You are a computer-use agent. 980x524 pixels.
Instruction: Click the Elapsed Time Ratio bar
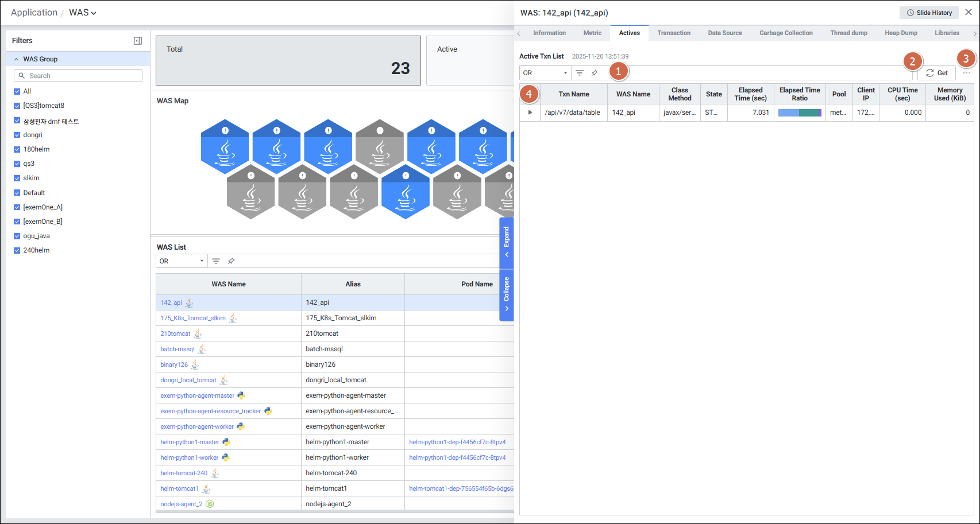point(800,112)
